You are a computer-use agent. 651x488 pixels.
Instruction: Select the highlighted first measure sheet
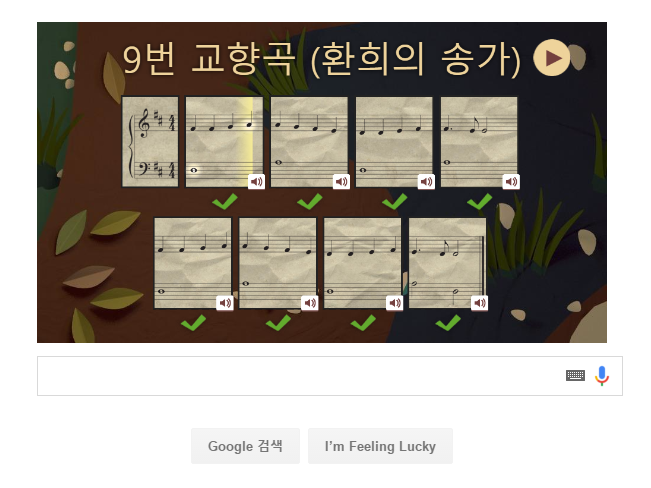click(x=224, y=142)
